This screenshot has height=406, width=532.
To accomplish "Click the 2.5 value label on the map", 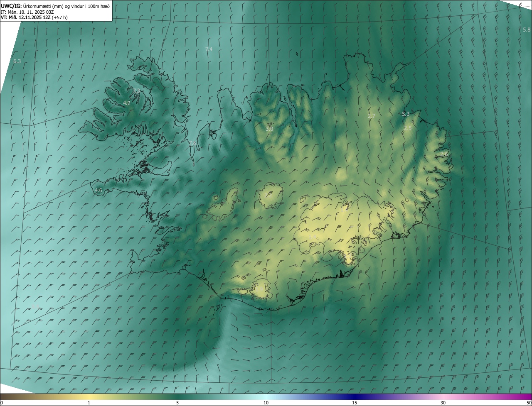I will [408, 128].
